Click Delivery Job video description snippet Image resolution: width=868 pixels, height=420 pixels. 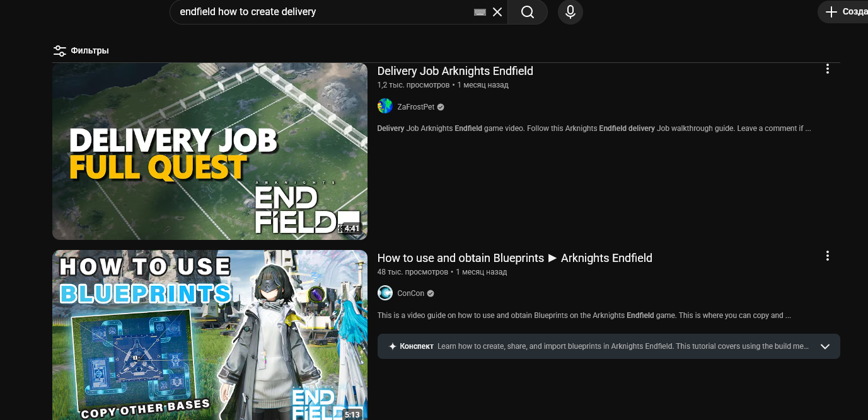594,128
